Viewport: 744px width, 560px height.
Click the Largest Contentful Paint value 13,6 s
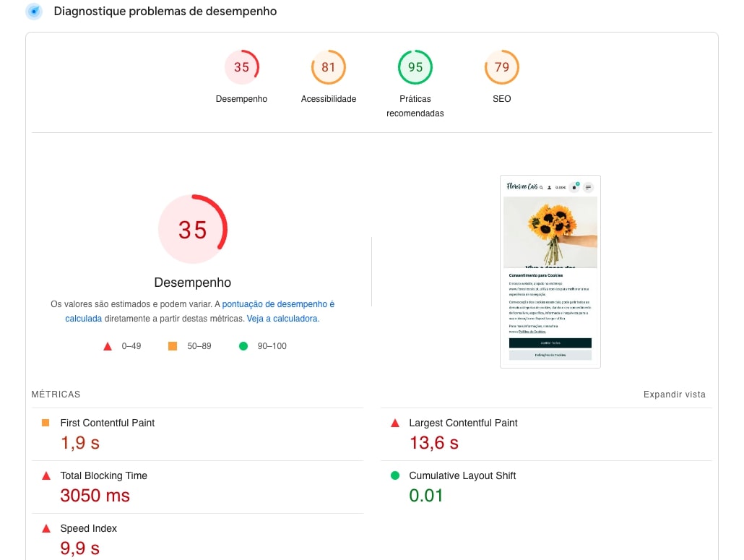(x=434, y=443)
